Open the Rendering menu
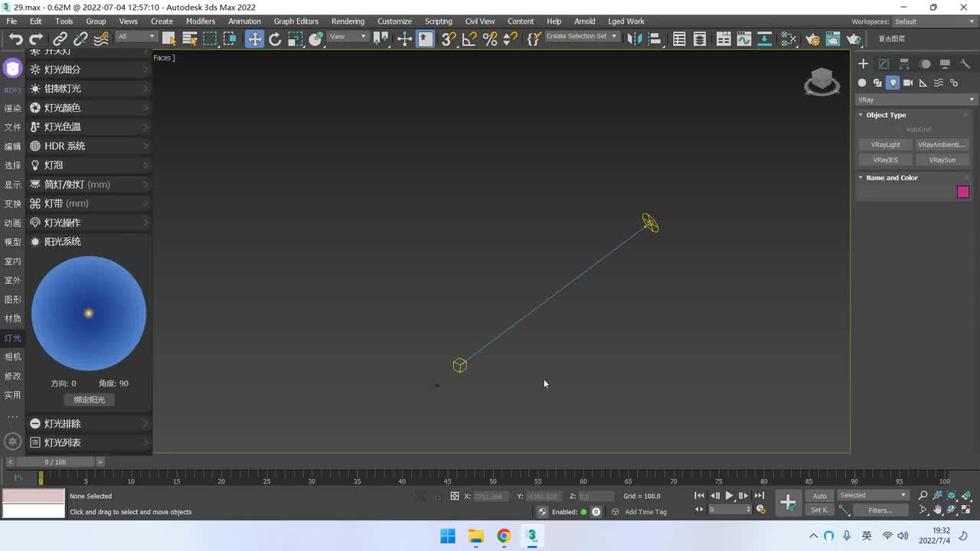 click(348, 21)
